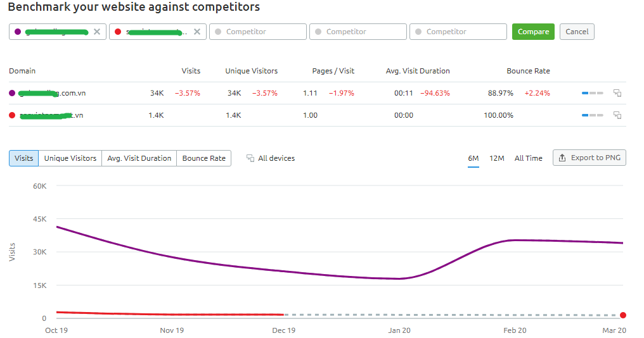Remove the purple-dot domain from comparison
The image size is (644, 338).
(x=97, y=32)
